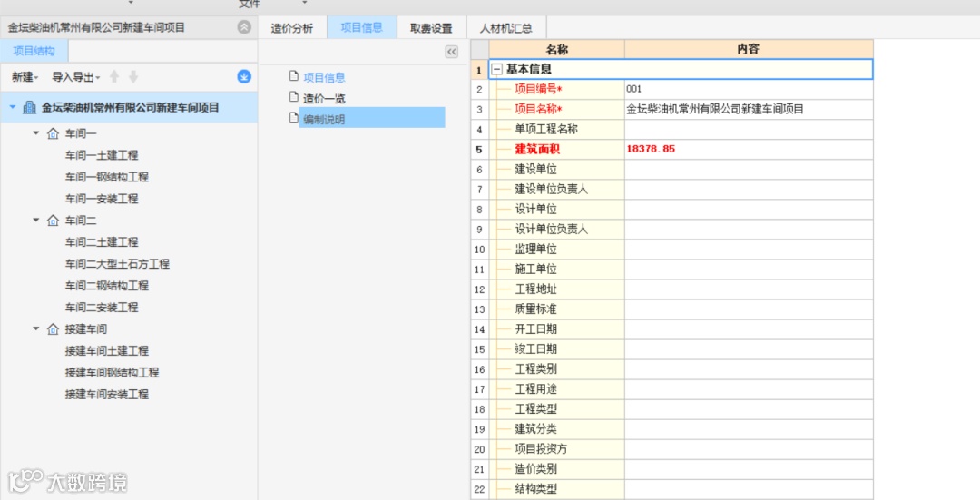Image resolution: width=980 pixels, height=500 pixels.
Task: Open the 新建 dropdown menu
Action: click(25, 77)
